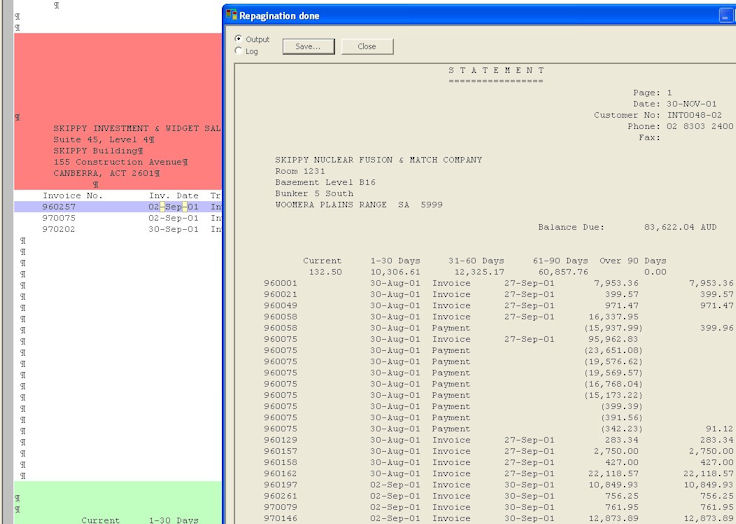The width and height of the screenshot is (736, 524).
Task: Click 'WOOMERA PLAINS RANGE SA 5999' line
Action: (x=359, y=205)
